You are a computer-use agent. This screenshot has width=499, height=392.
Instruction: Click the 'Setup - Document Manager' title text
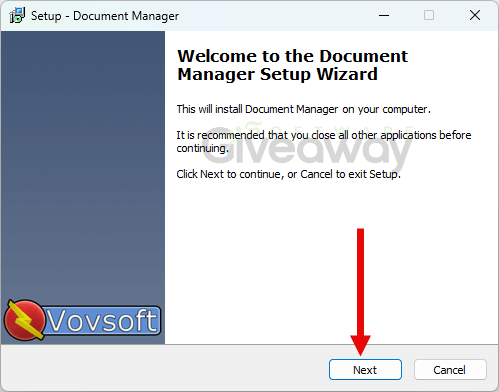click(x=105, y=16)
